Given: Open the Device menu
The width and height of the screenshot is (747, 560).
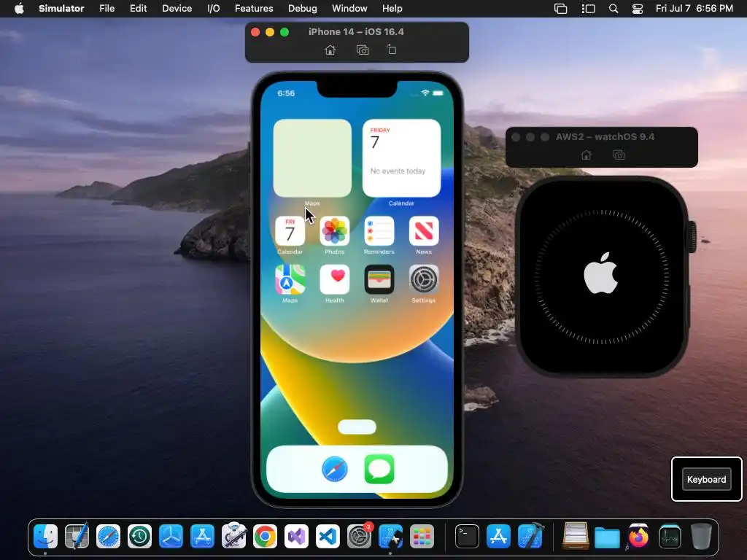Looking at the screenshot, I should [x=177, y=9].
